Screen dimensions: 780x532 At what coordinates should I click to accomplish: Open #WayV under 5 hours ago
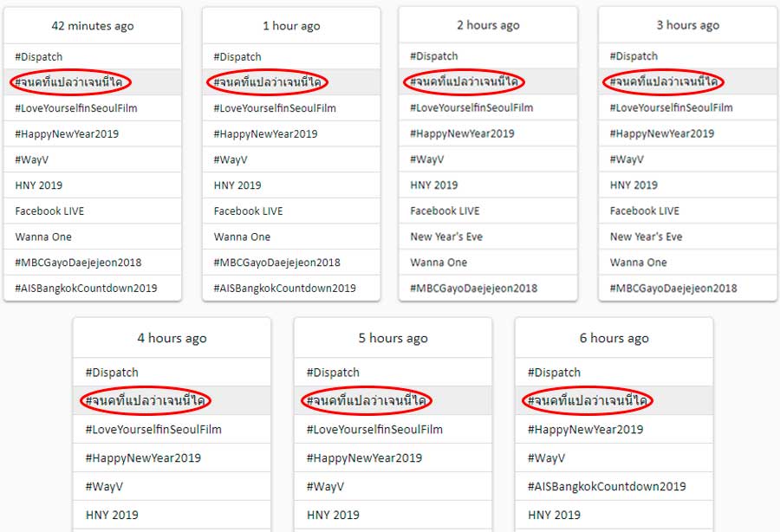pos(325,487)
